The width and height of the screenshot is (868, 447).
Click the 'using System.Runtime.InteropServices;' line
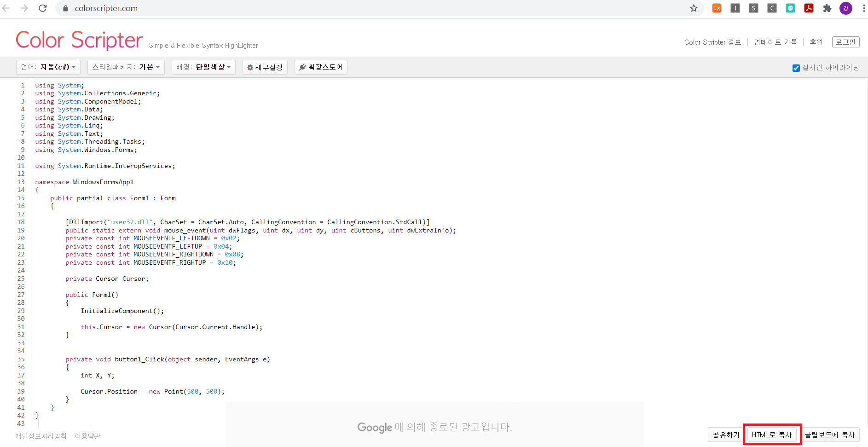(x=105, y=166)
